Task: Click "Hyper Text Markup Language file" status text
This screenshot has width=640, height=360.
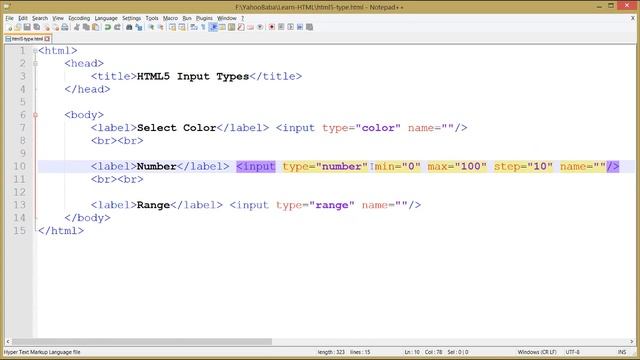Action: pos(42,352)
